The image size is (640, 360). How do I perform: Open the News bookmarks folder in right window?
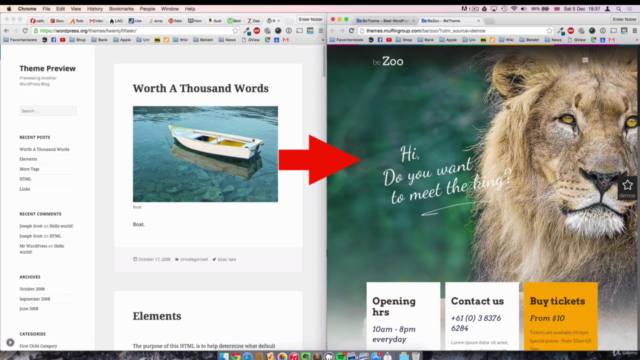(554, 40)
